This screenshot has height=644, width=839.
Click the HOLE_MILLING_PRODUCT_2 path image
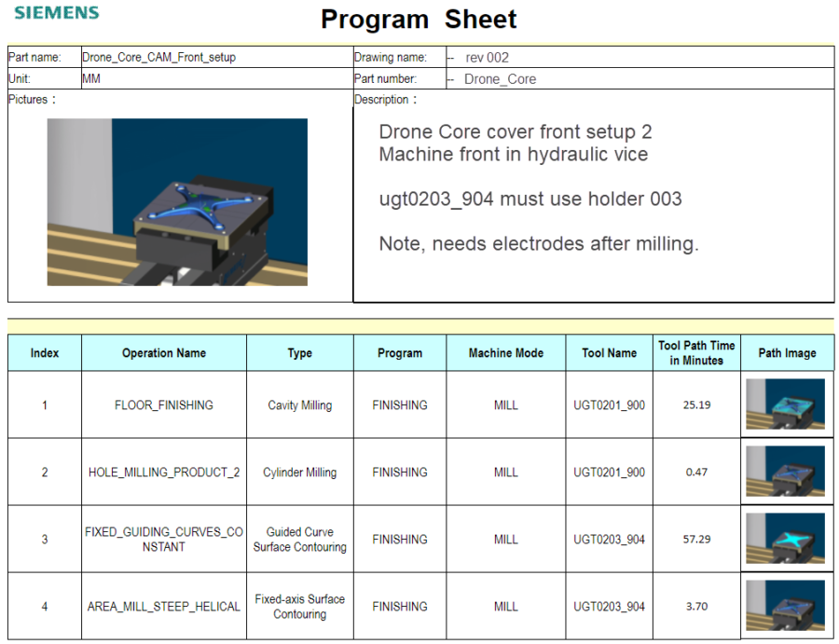(787, 472)
